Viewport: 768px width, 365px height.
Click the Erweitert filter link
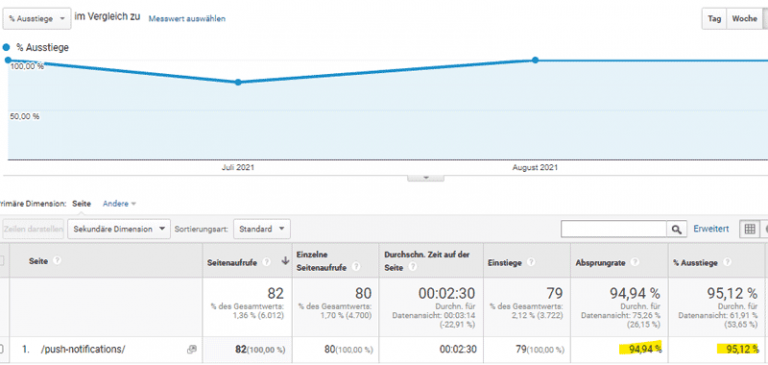(x=711, y=229)
